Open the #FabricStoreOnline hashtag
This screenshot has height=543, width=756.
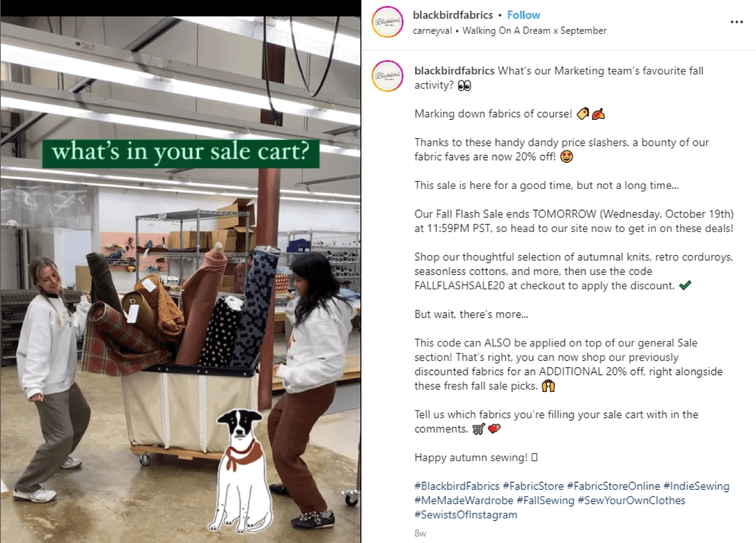pyautogui.click(x=614, y=486)
